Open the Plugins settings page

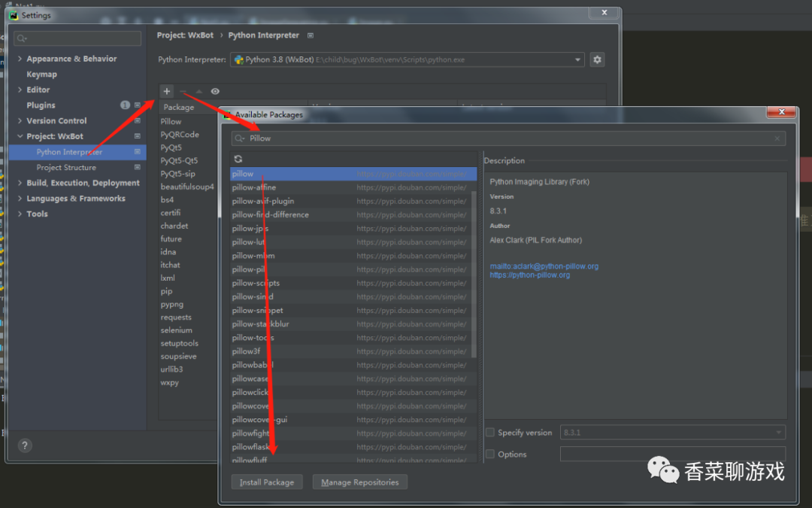click(41, 105)
